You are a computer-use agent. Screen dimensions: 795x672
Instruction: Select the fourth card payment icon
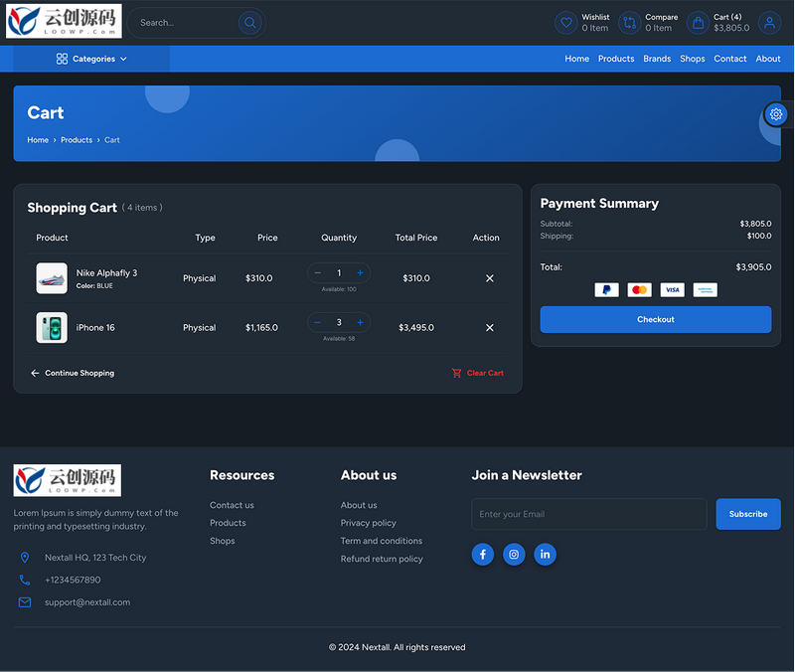(x=705, y=289)
